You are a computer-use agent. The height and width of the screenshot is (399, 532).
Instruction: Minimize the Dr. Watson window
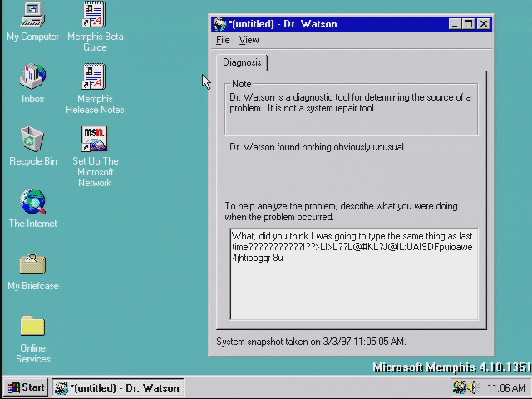455,24
